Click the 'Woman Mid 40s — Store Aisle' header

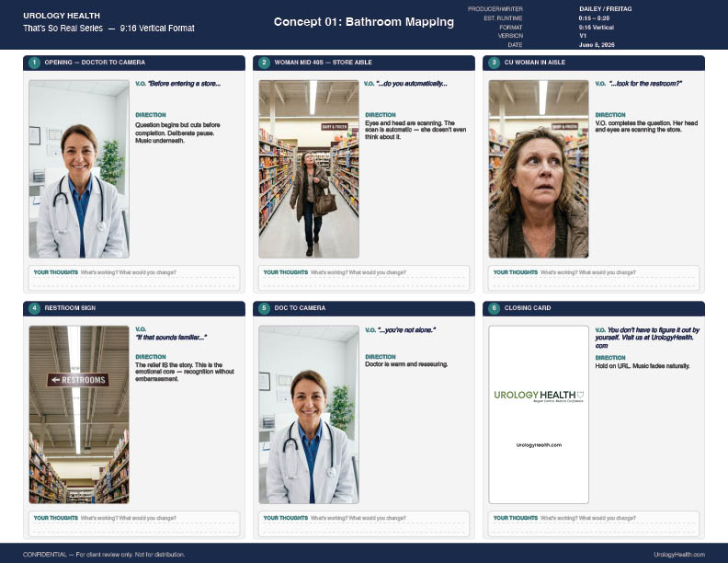pyautogui.click(x=364, y=63)
